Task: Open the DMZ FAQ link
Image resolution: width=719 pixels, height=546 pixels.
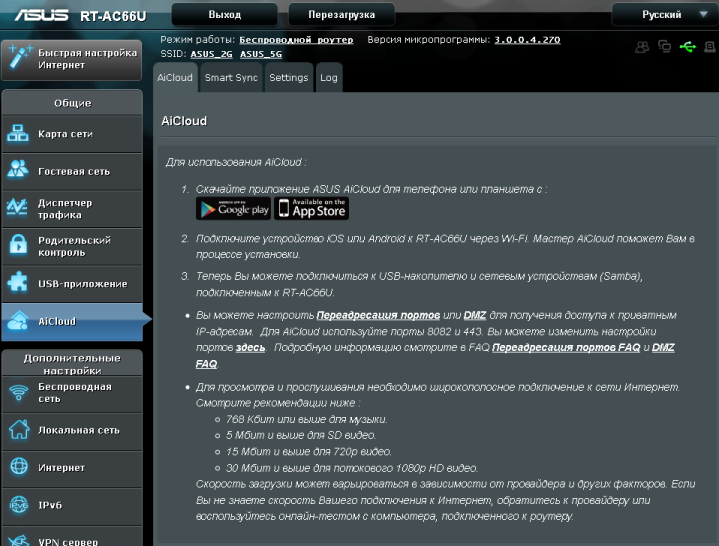Action: click(x=663, y=347)
